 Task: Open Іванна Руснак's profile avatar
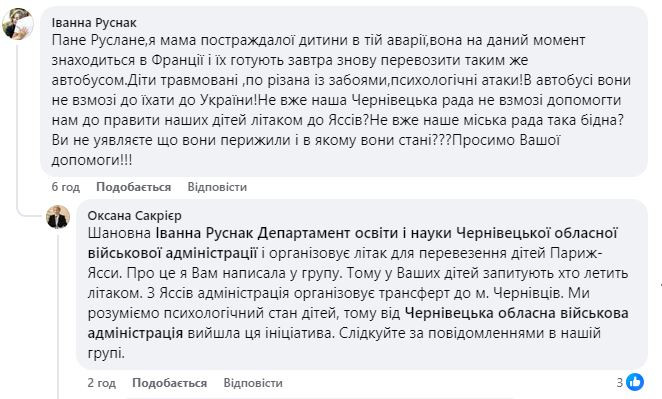(18, 24)
